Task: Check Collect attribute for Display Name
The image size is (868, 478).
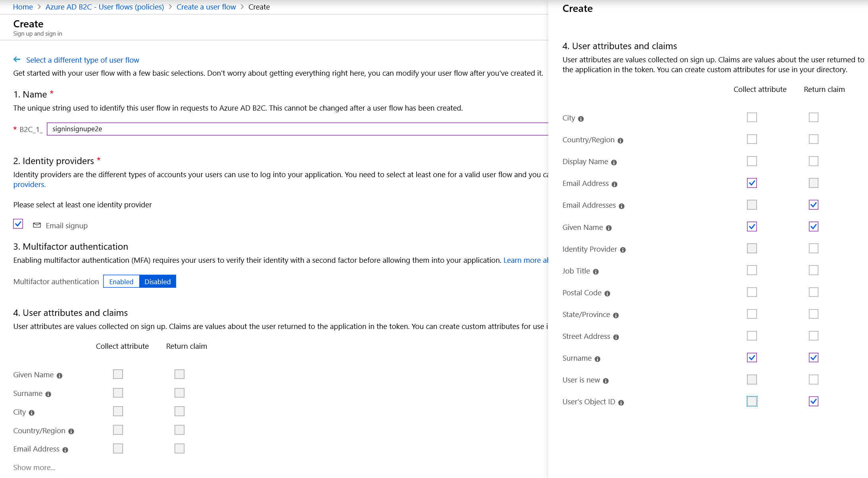Action: point(752,161)
